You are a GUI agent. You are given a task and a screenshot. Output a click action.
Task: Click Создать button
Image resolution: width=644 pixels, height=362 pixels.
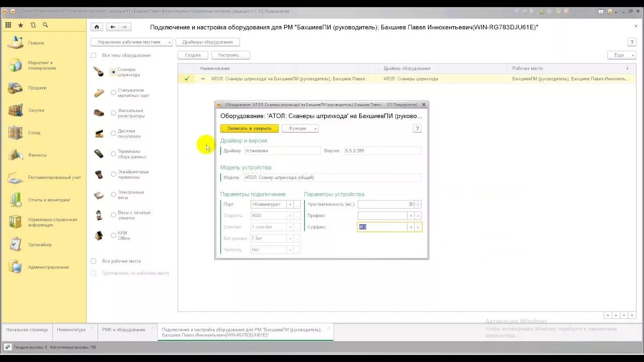[x=193, y=55]
